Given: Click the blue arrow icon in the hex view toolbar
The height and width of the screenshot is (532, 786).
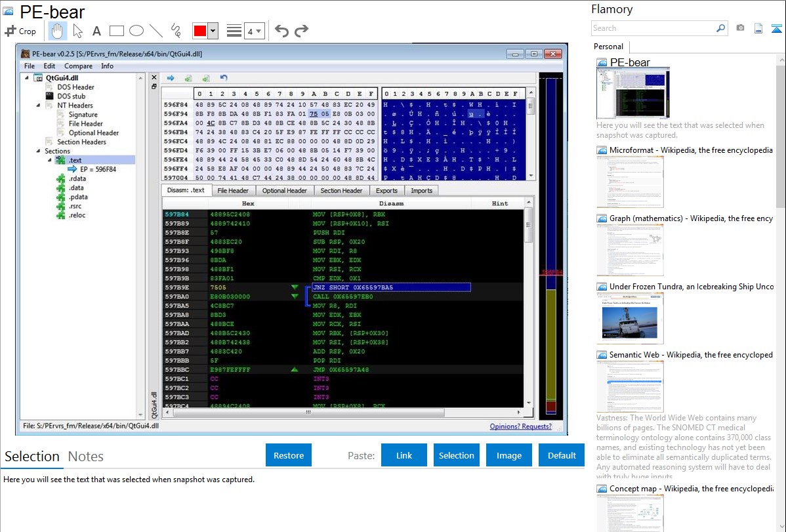Looking at the screenshot, I should point(171,78).
